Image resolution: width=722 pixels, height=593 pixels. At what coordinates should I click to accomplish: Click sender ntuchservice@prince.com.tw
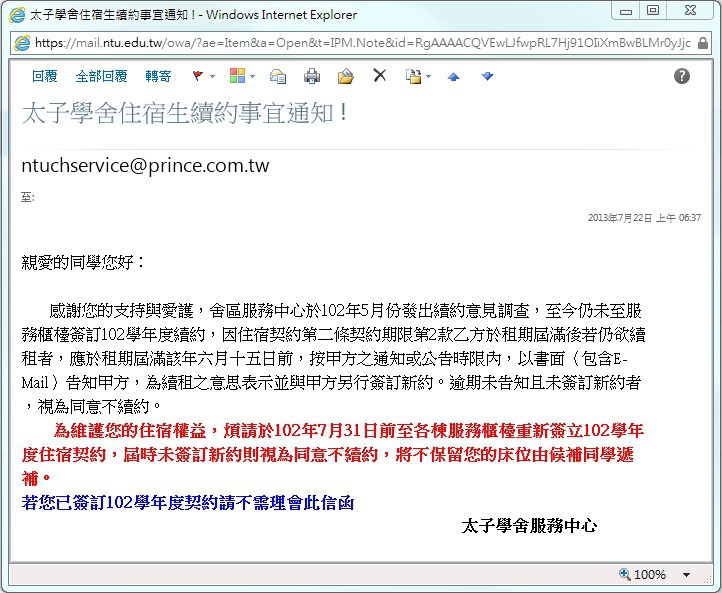click(145, 166)
